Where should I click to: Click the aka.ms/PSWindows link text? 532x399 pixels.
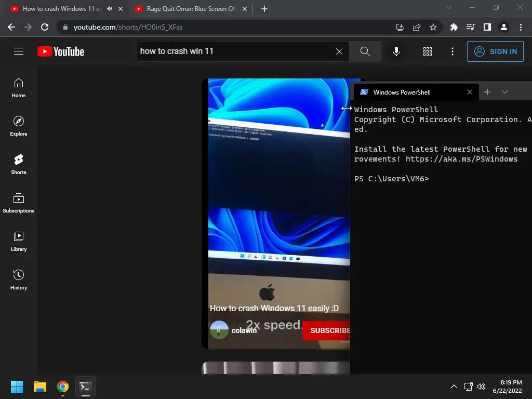click(461, 159)
